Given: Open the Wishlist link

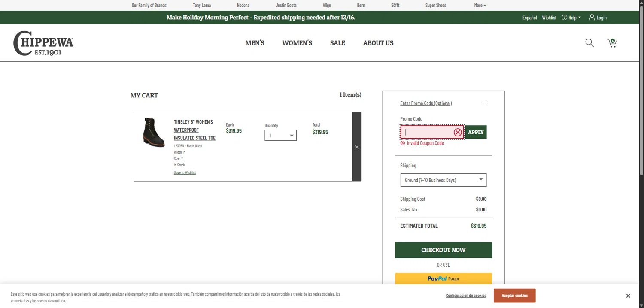Looking at the screenshot, I should coord(549,18).
